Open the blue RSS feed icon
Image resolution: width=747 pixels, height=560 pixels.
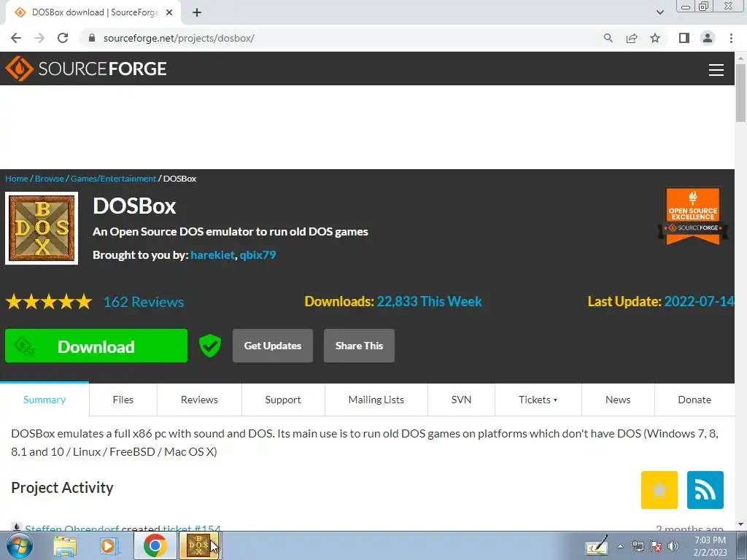pos(705,489)
